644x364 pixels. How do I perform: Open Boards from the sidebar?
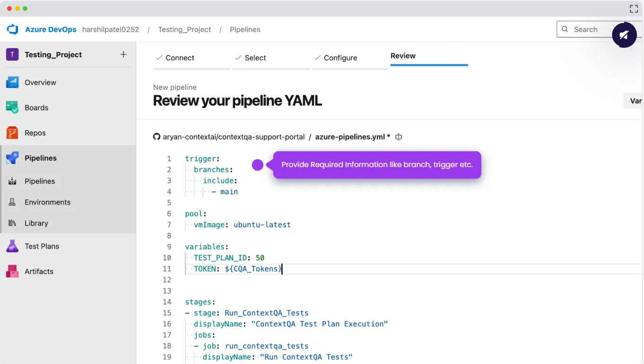tap(36, 108)
